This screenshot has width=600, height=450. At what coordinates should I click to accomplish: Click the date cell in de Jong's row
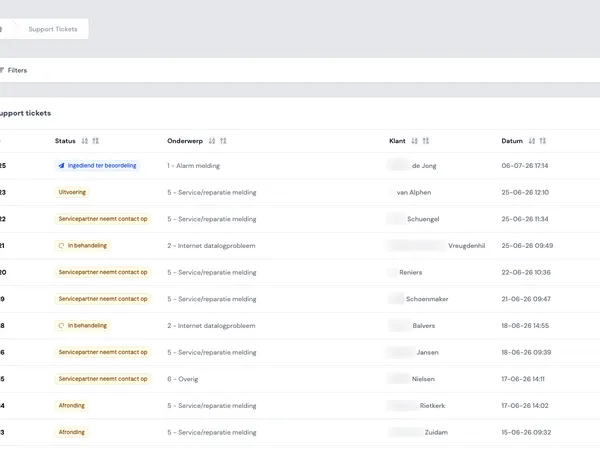pos(525,166)
